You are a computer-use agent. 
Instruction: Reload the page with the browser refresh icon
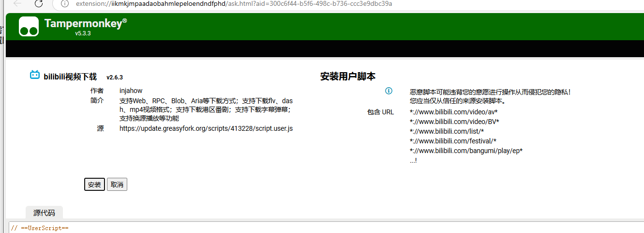coord(39,4)
